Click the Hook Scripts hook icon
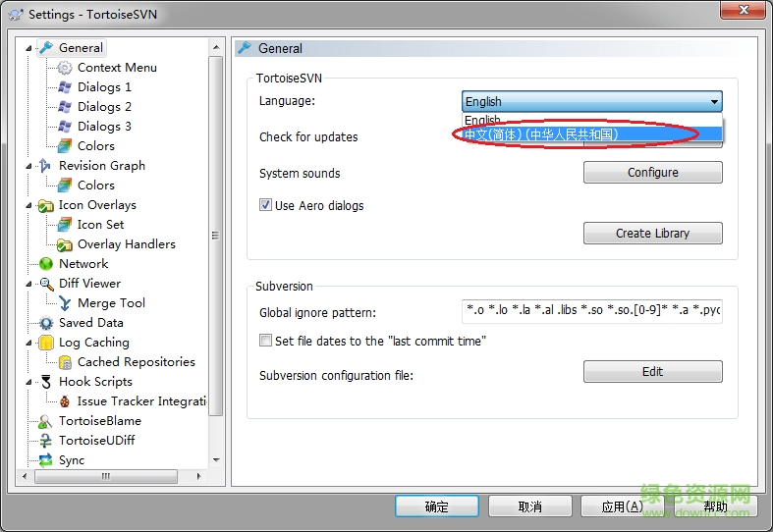Screen dimensions: 773x532 click(x=46, y=382)
